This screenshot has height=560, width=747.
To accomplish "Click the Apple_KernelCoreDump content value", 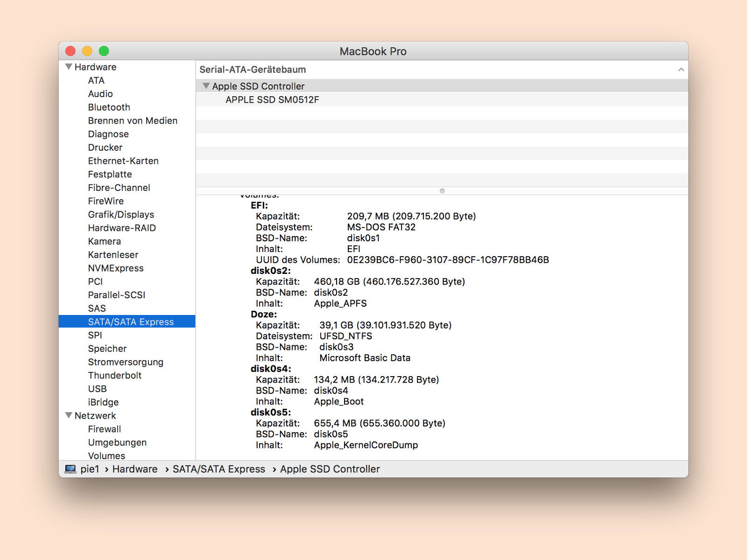I will 366,445.
